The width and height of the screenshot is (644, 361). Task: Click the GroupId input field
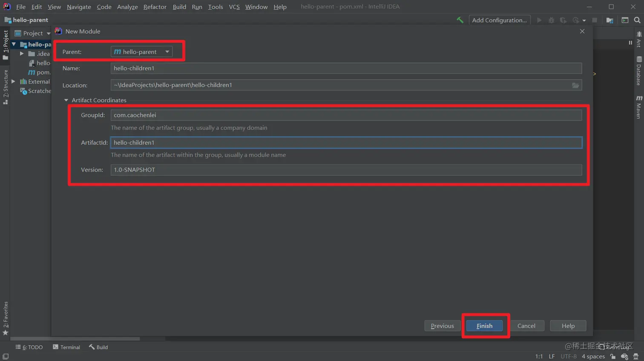pyautogui.click(x=346, y=115)
